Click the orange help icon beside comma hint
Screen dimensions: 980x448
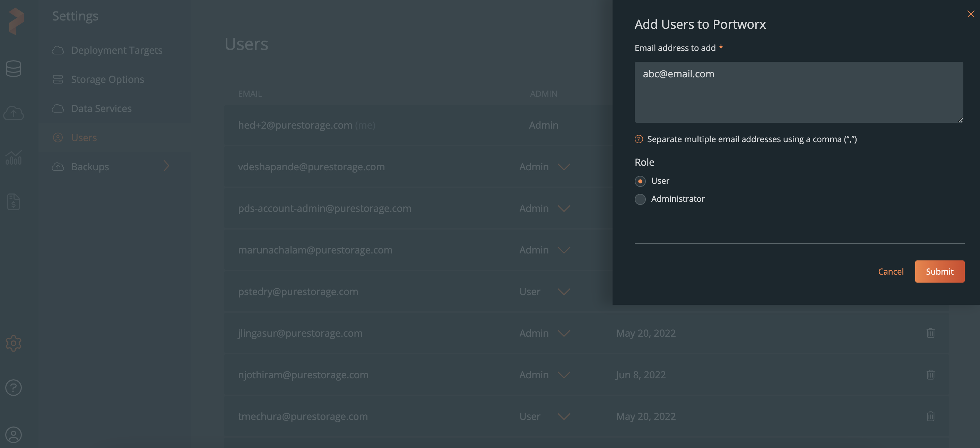(x=639, y=139)
